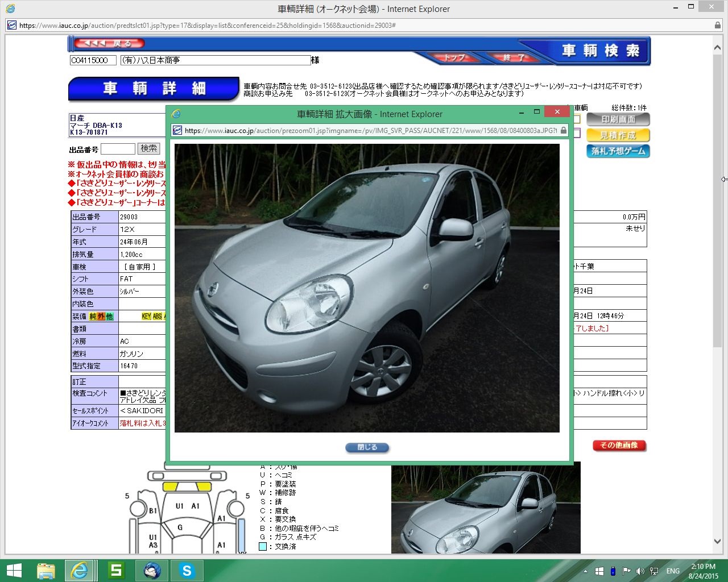This screenshot has width=728, height=582.
Task: Click the volume speaker tray icon
Action: coord(640,571)
